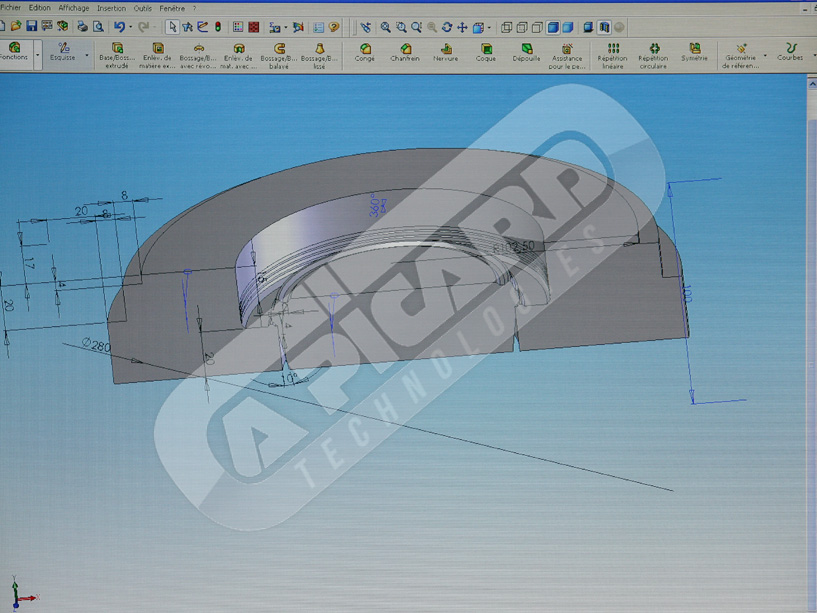The height and width of the screenshot is (613, 817).
Task: Click Enlèv. de matière extrudé
Action: click(x=157, y=56)
